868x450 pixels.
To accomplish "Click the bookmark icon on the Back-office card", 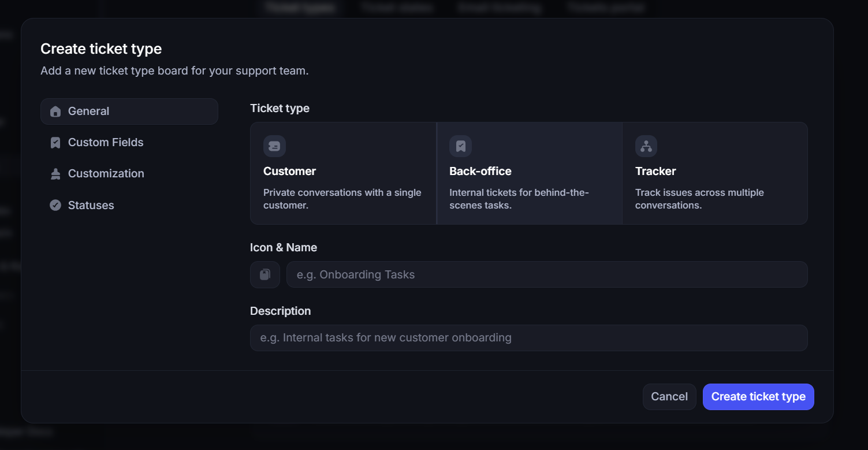I will click(x=460, y=146).
